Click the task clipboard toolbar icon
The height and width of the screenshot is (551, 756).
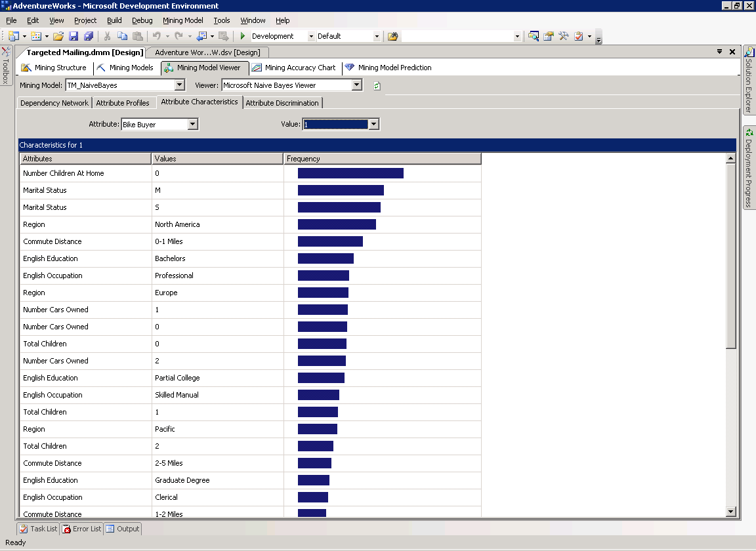pyautogui.click(x=579, y=36)
